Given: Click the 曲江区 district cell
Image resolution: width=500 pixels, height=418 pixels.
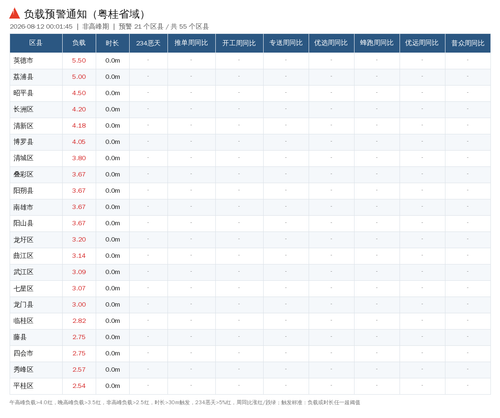Looking at the screenshot, I should click(x=23, y=256).
